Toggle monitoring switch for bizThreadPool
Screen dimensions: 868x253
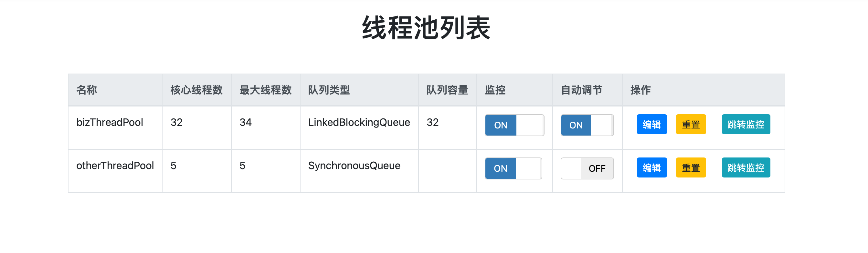click(x=514, y=125)
